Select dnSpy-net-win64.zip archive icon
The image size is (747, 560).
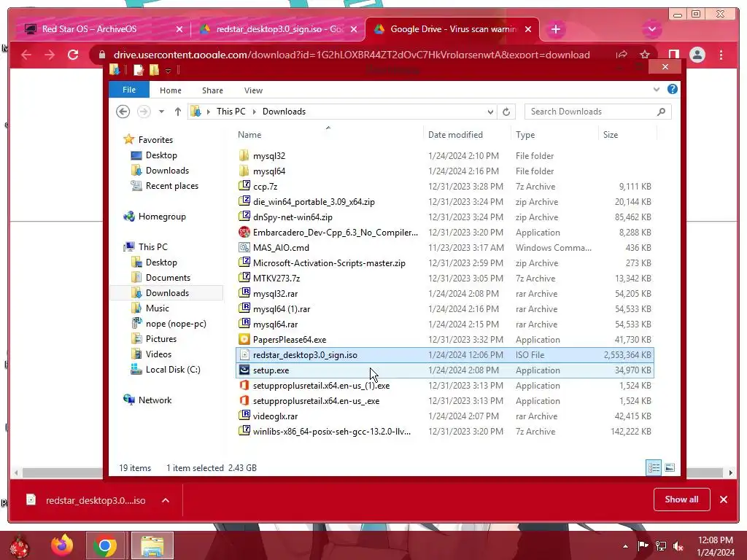[244, 217]
